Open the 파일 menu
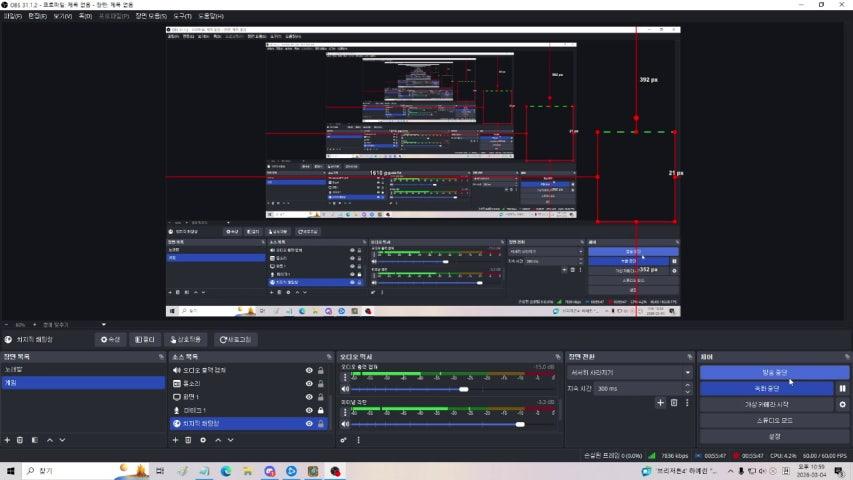 pyautogui.click(x=13, y=17)
